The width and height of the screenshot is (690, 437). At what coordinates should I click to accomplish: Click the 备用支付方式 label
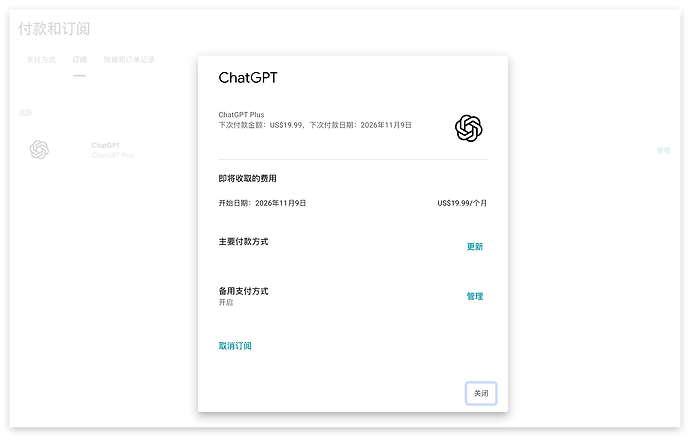click(243, 291)
